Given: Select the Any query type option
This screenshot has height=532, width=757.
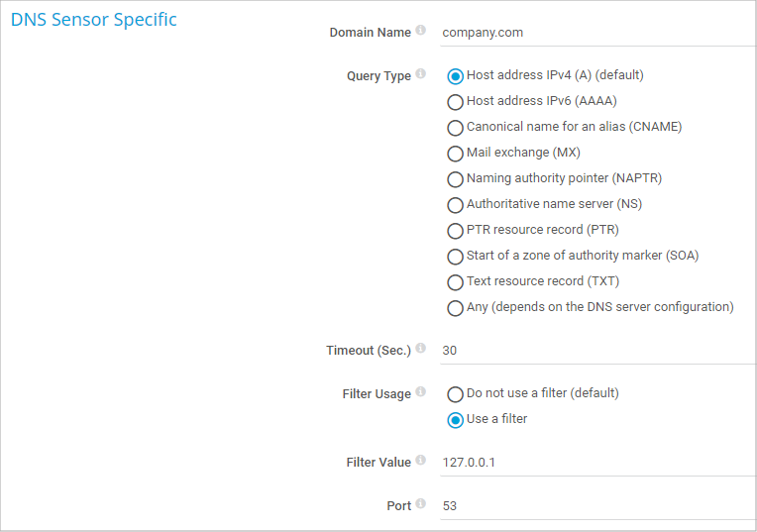Looking at the screenshot, I should (x=456, y=307).
